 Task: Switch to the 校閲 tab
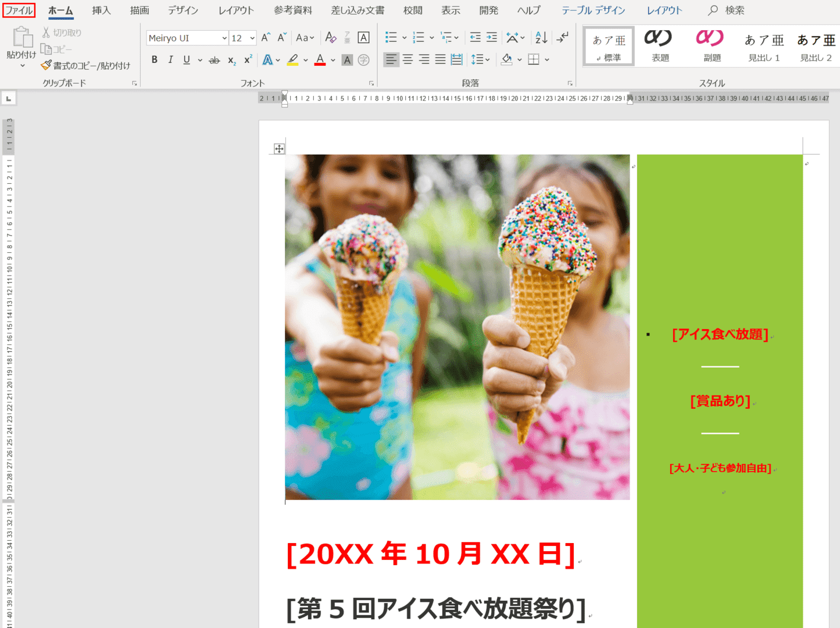pos(413,10)
